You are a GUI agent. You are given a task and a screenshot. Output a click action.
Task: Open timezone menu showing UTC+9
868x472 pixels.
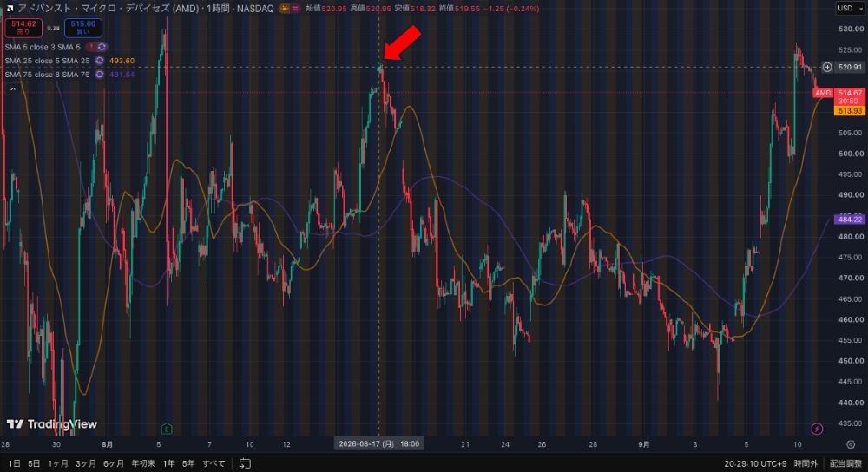[756, 463]
